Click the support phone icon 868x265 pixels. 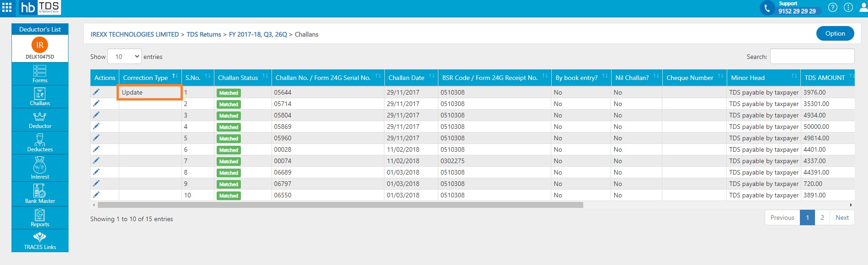(x=767, y=8)
